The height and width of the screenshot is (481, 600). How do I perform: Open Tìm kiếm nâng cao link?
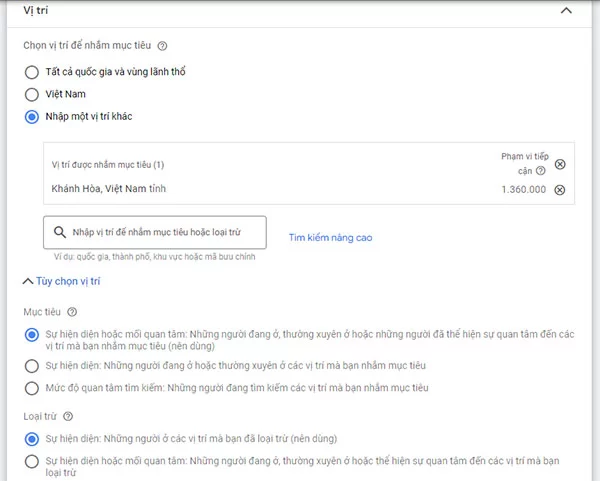[x=331, y=238]
